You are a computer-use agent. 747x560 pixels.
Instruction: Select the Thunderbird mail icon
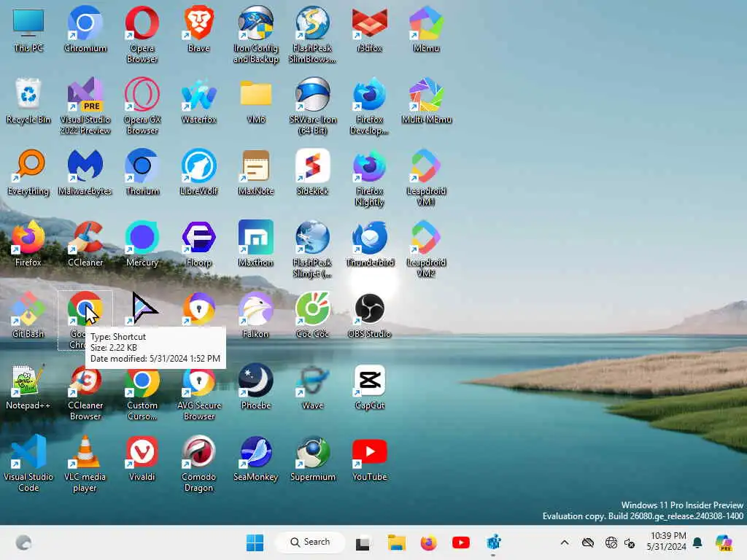point(369,243)
